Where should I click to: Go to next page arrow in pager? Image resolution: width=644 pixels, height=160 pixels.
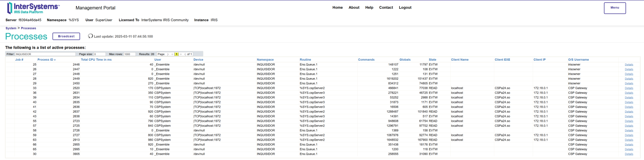pyautogui.click(x=181, y=54)
